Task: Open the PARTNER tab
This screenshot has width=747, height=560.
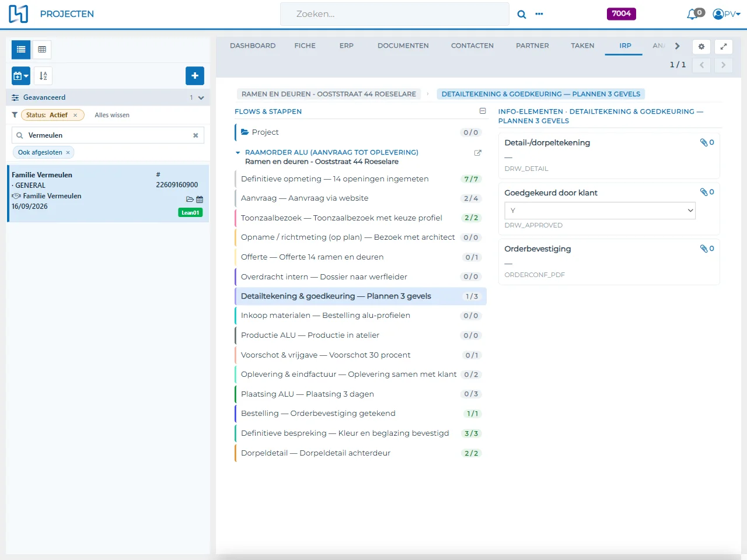Action: pos(532,45)
